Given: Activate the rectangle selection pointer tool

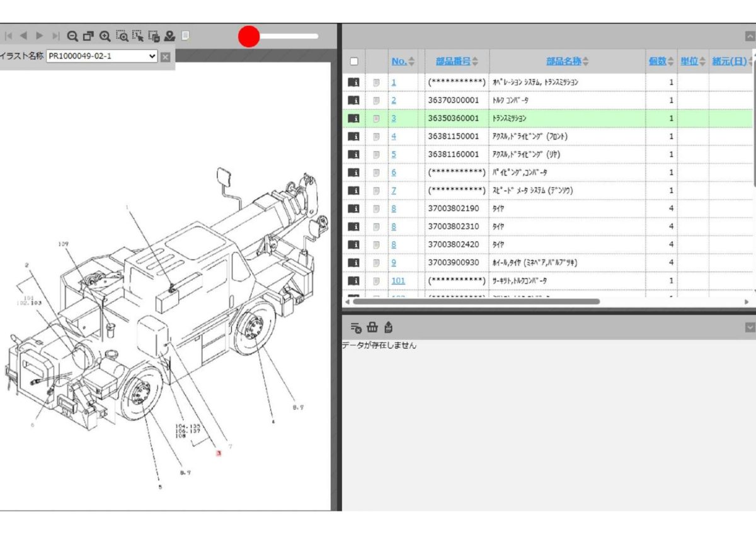Looking at the screenshot, I should coord(138,37).
